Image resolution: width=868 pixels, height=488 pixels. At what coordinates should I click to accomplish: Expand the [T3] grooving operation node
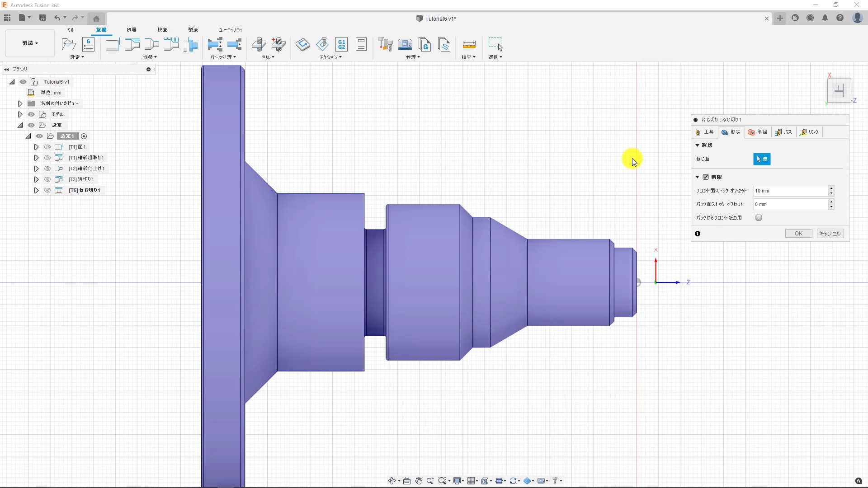36,179
